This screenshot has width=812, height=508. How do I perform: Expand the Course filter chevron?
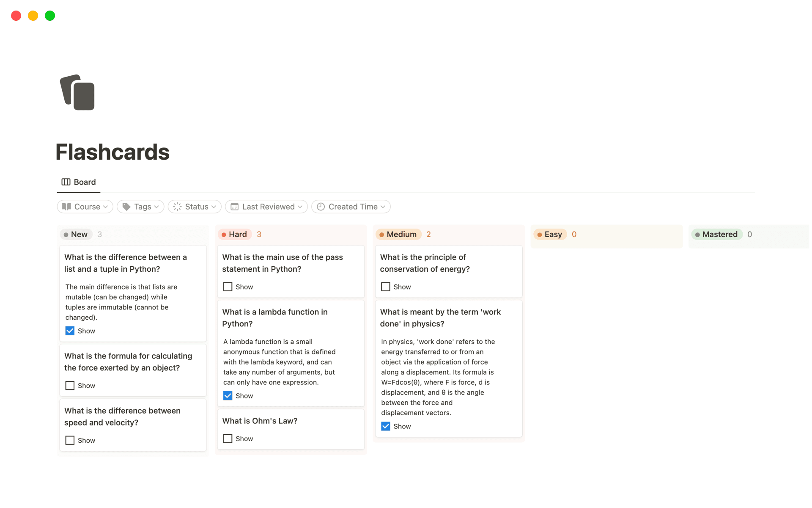(x=106, y=207)
